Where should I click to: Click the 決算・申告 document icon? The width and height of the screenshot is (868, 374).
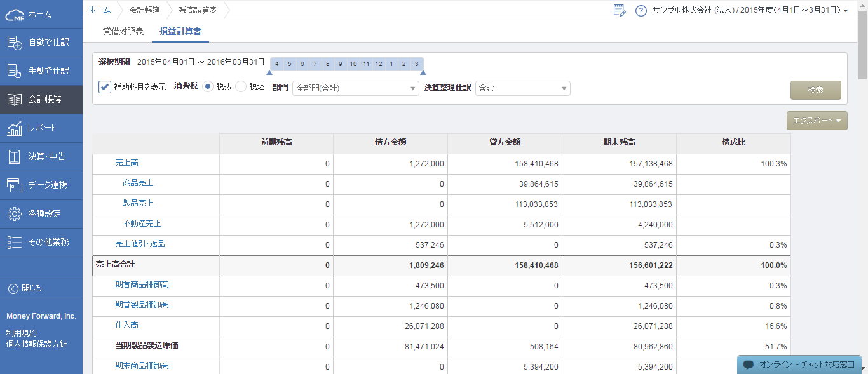[15, 157]
